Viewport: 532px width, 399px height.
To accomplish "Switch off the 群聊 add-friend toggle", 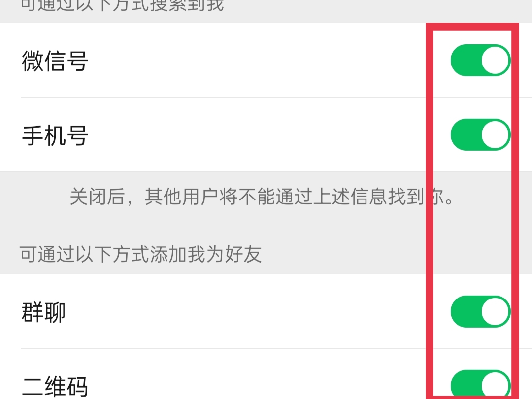I will coord(480,311).
